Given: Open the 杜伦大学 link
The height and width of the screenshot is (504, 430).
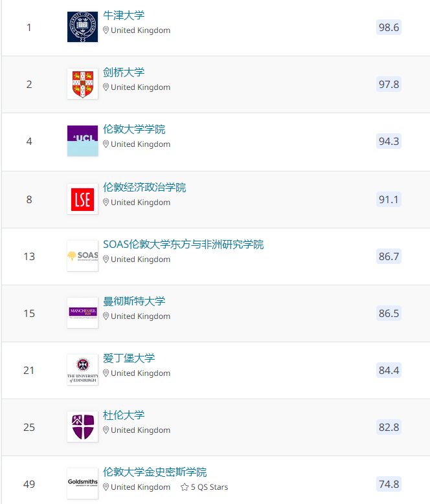Looking at the screenshot, I should point(124,415).
